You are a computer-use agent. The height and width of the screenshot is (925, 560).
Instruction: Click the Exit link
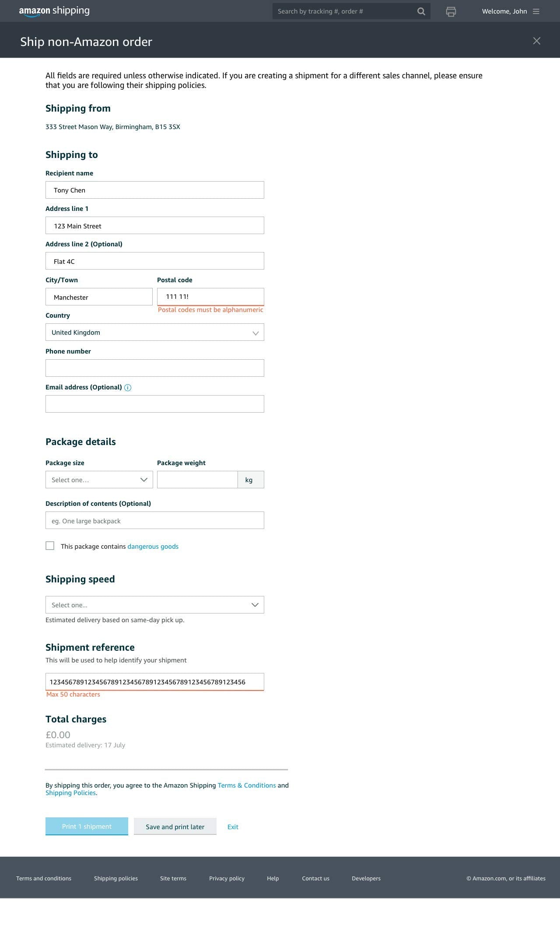click(x=233, y=827)
